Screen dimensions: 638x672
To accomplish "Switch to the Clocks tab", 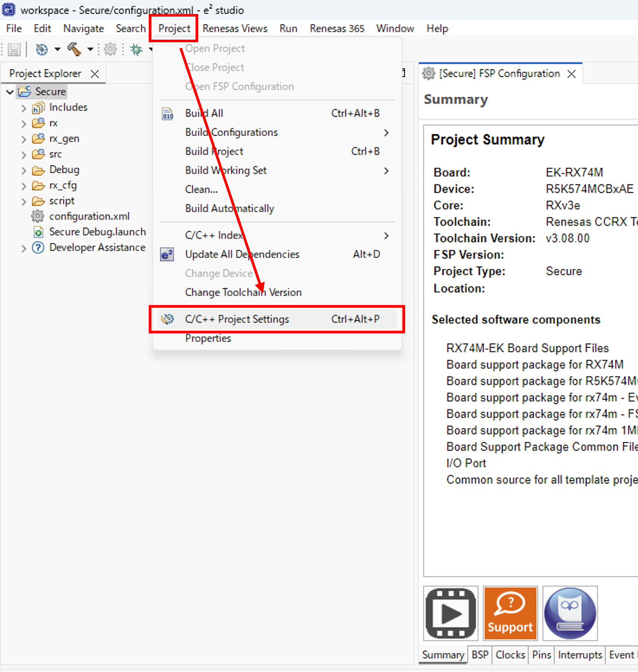I will pos(510,655).
